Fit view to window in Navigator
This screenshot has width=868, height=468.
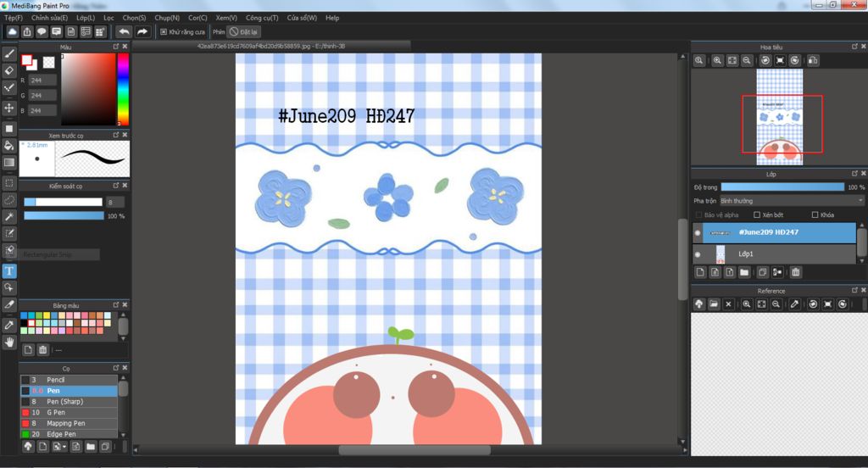tap(732, 60)
